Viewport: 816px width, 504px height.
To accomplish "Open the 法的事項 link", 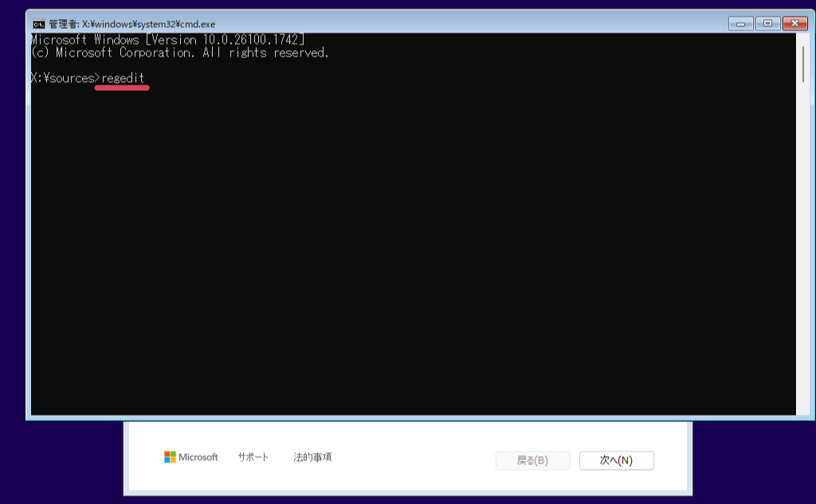I will click(x=312, y=457).
